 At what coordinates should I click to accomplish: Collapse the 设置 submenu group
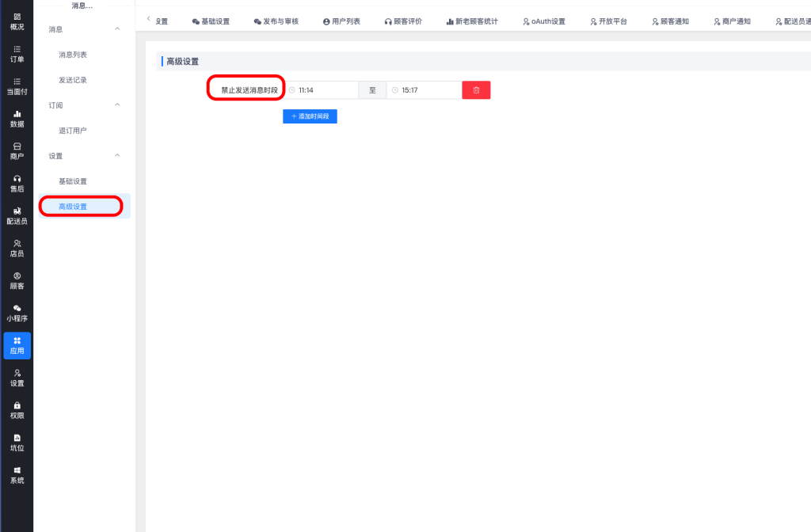[x=118, y=156]
